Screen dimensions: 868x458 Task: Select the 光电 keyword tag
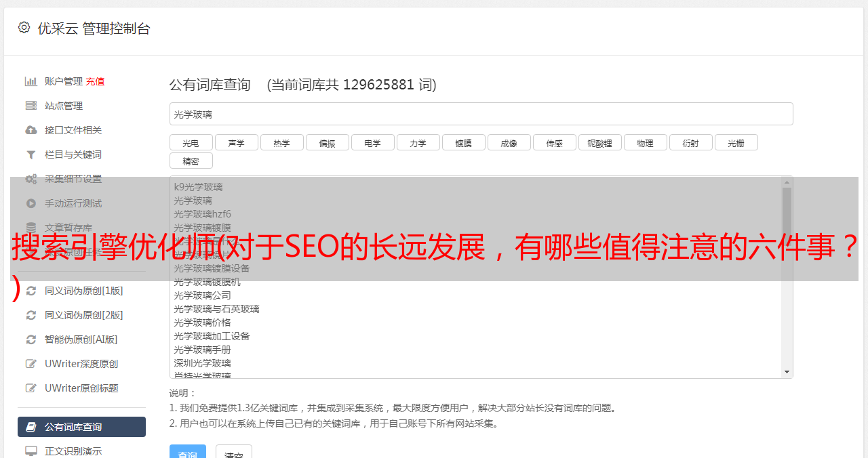191,143
